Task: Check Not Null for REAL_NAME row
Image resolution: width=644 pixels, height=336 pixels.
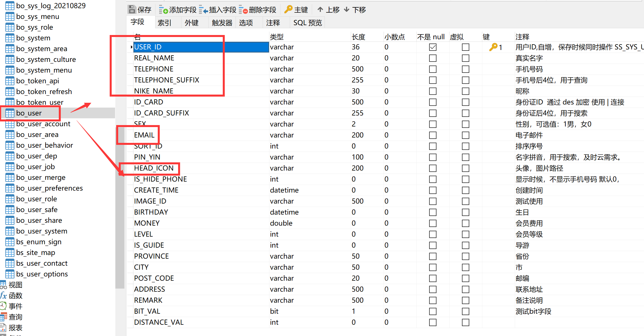Action: 433,58
